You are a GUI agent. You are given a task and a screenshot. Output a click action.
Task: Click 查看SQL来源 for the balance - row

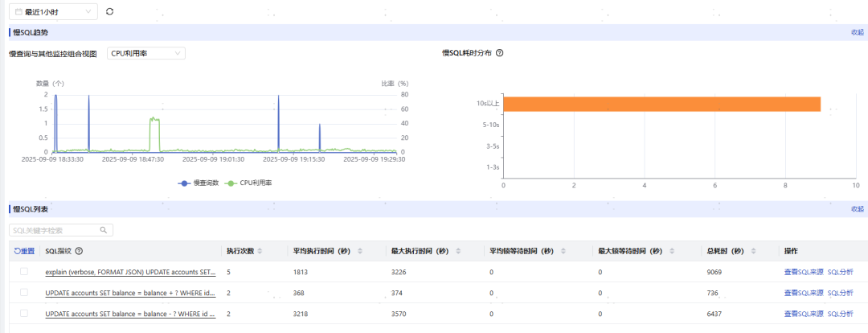[x=803, y=314]
